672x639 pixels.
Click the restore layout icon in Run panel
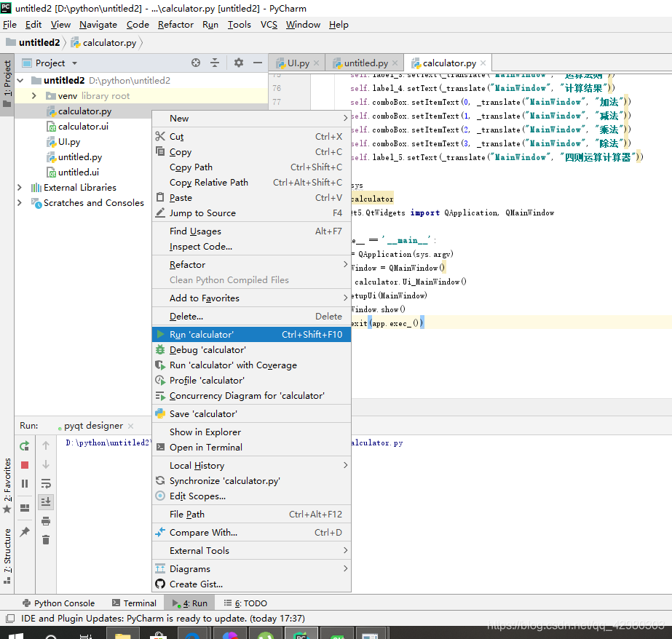(x=25, y=508)
